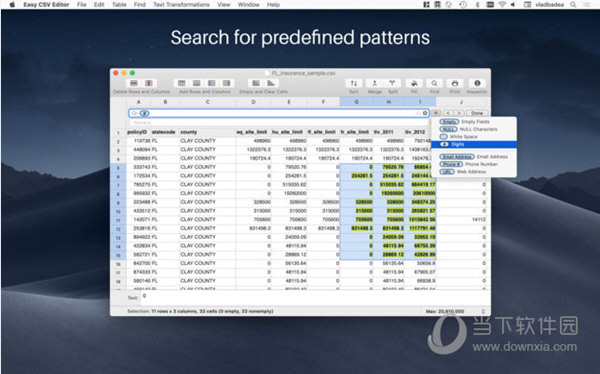Viewport: 600px width, 374px height.
Task: Open the Text Transformations menu
Action: (x=181, y=5)
